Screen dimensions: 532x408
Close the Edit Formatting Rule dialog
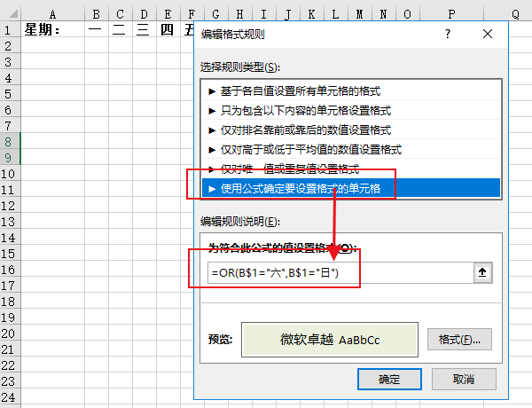pyautogui.click(x=488, y=34)
